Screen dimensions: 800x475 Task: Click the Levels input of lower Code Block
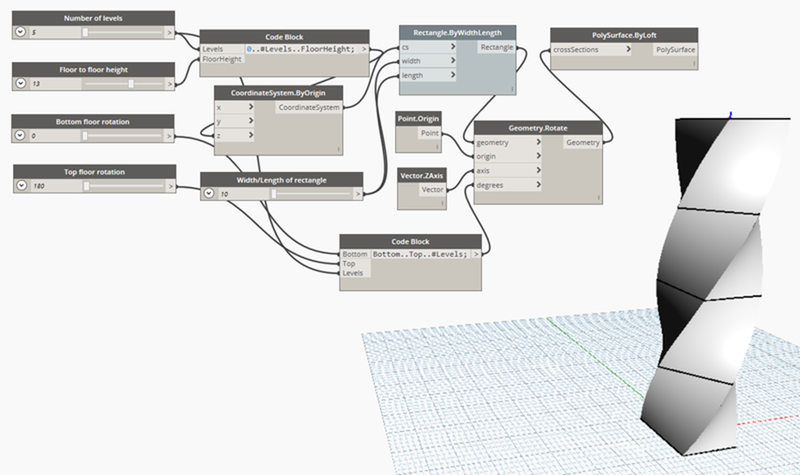point(355,273)
